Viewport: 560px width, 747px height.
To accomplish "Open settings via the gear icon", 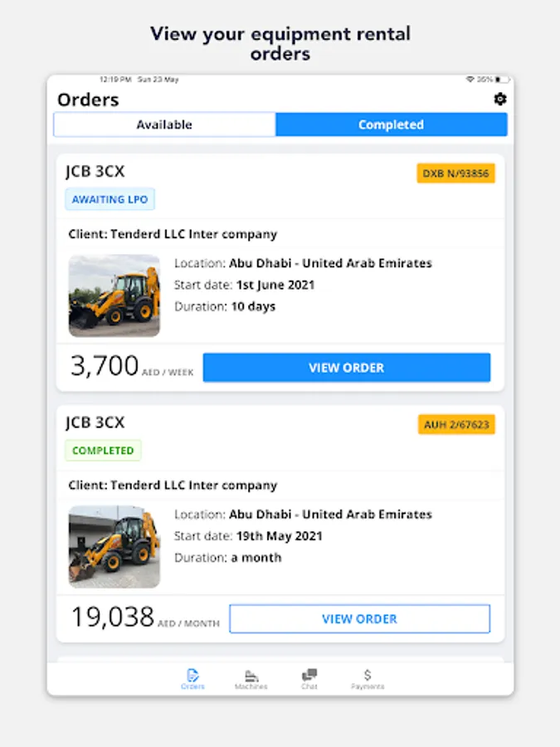I will click(499, 99).
